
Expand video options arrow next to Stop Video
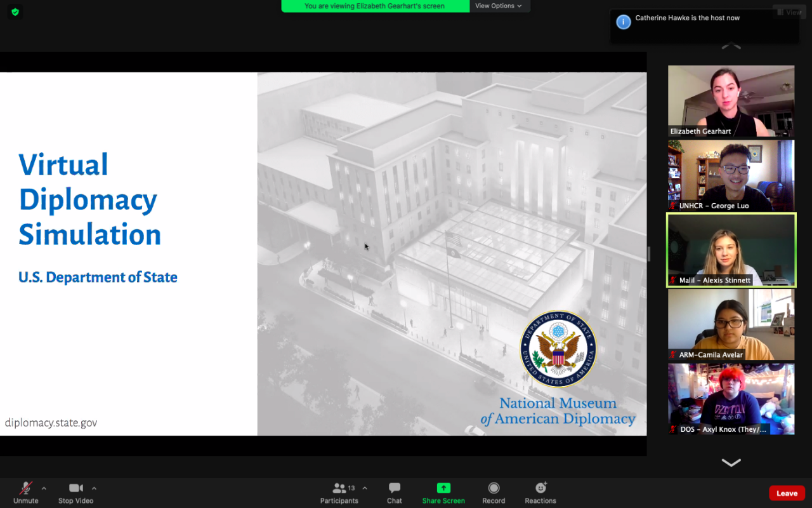pyautogui.click(x=94, y=488)
